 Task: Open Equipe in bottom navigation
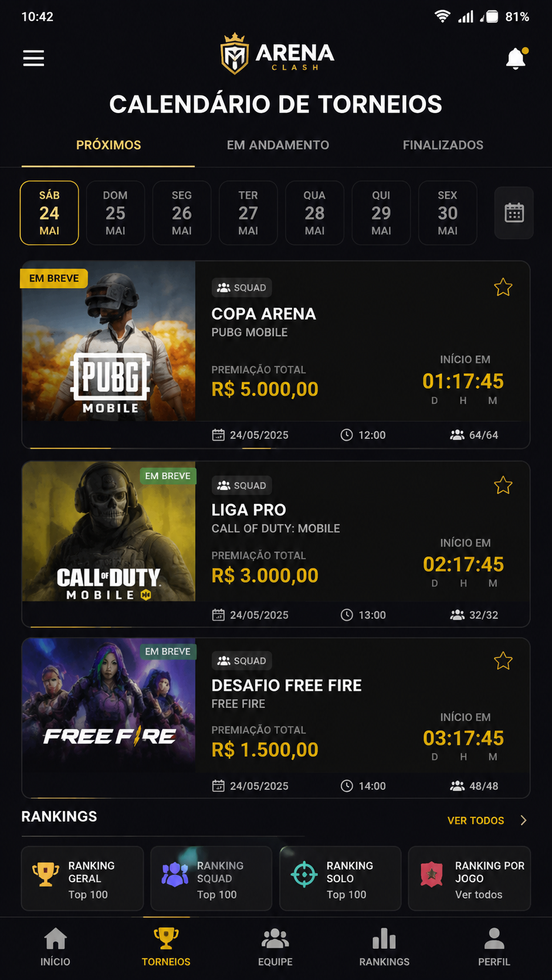[275, 947]
